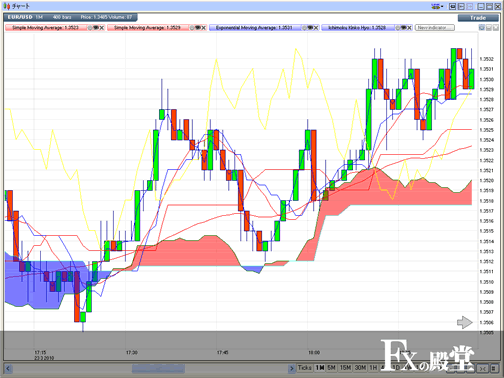
Task: Click the New indicator input field
Action: click(435, 28)
